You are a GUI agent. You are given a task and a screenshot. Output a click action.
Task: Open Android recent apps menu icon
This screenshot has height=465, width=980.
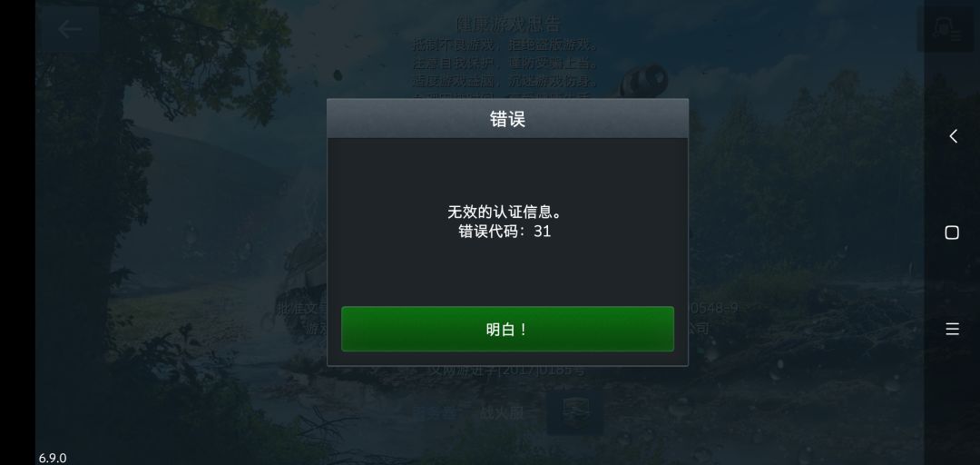(x=952, y=329)
